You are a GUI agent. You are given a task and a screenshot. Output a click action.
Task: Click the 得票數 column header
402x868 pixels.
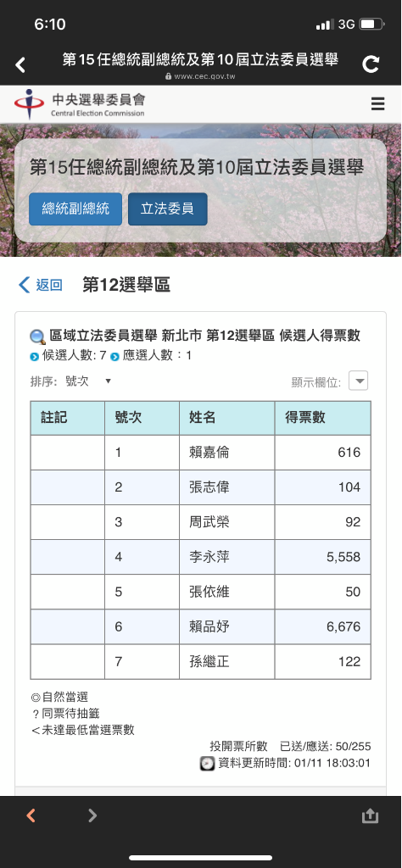click(323, 418)
